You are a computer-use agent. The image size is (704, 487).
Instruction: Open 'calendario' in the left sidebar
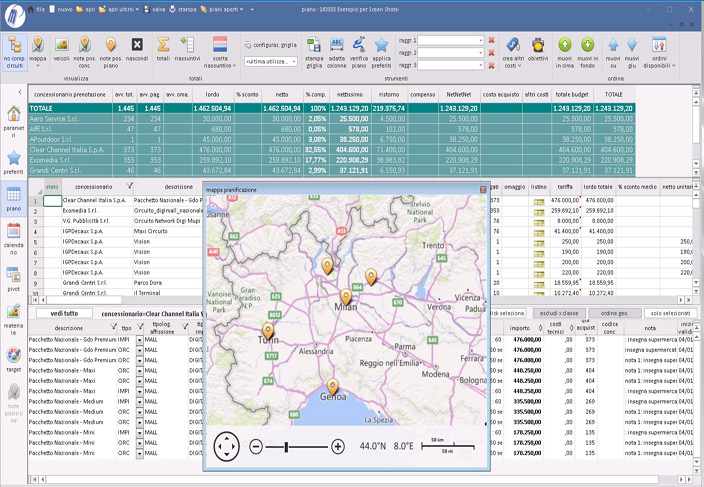[14, 239]
